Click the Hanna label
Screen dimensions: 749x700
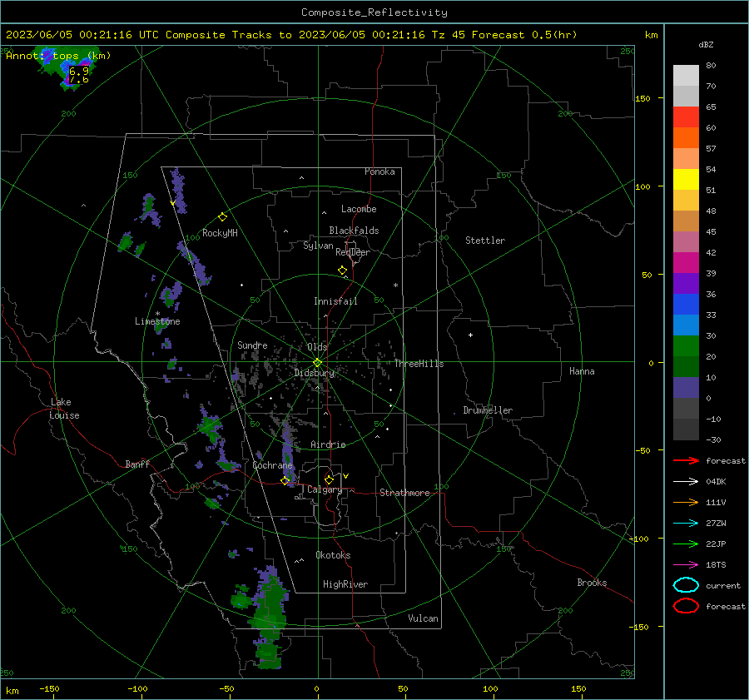(x=582, y=371)
